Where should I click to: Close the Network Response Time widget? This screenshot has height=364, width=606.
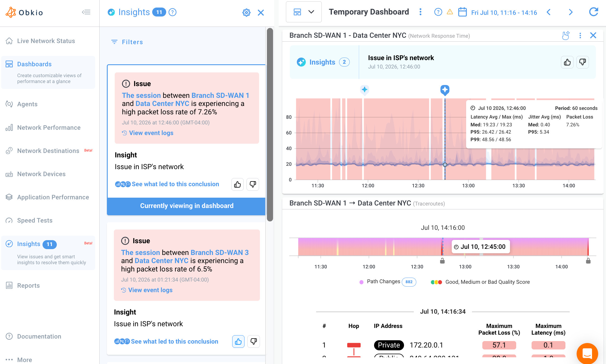pyautogui.click(x=593, y=35)
